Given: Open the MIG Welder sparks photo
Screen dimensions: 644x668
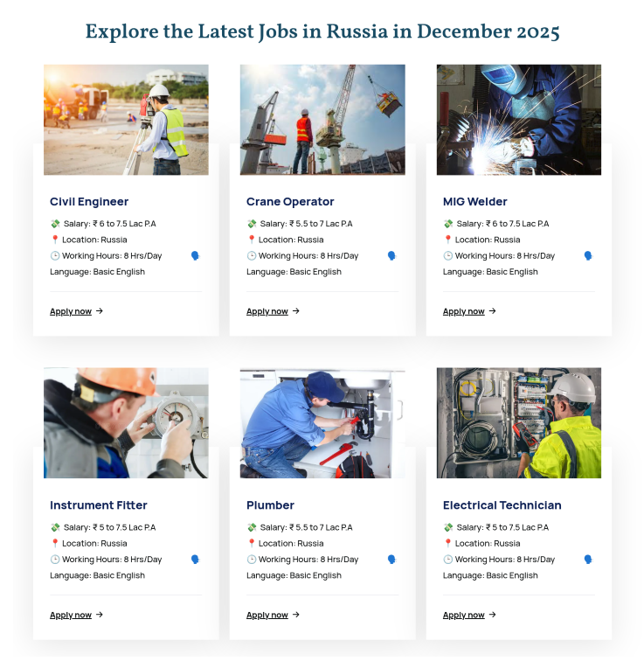Looking at the screenshot, I should (x=519, y=120).
